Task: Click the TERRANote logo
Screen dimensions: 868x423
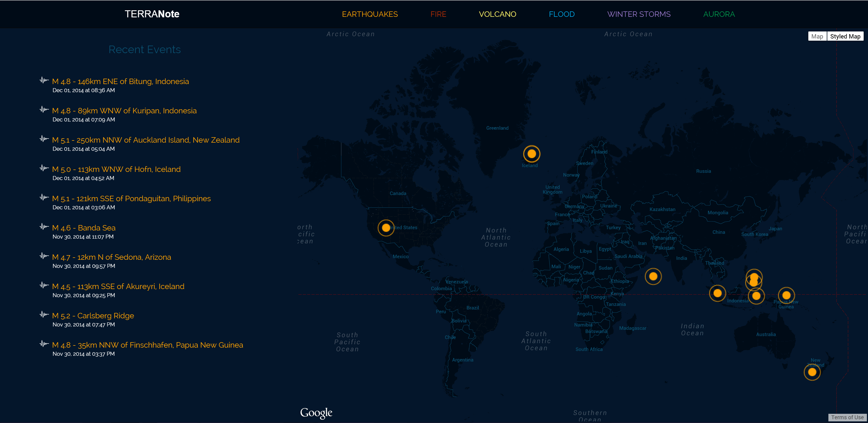Action: [x=152, y=14]
